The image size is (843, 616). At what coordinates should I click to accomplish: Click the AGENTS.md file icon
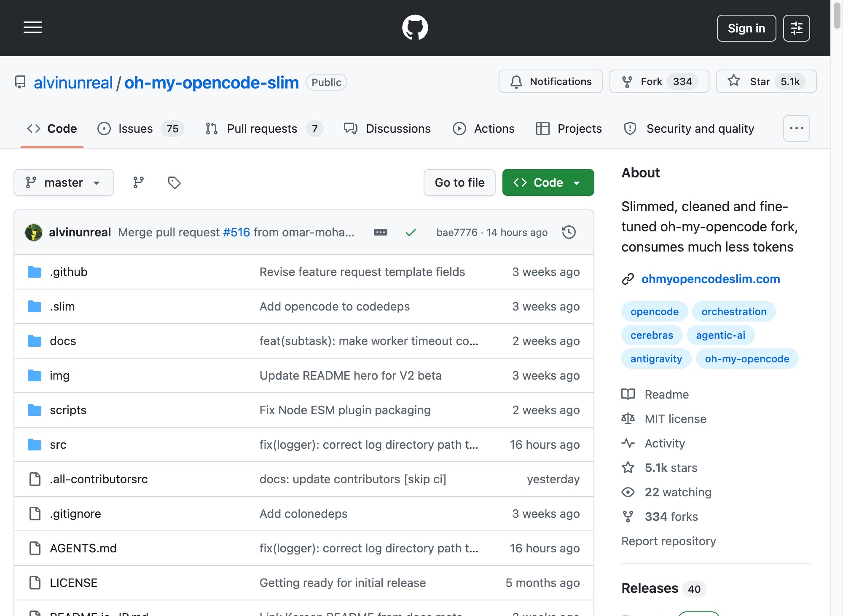click(x=35, y=548)
